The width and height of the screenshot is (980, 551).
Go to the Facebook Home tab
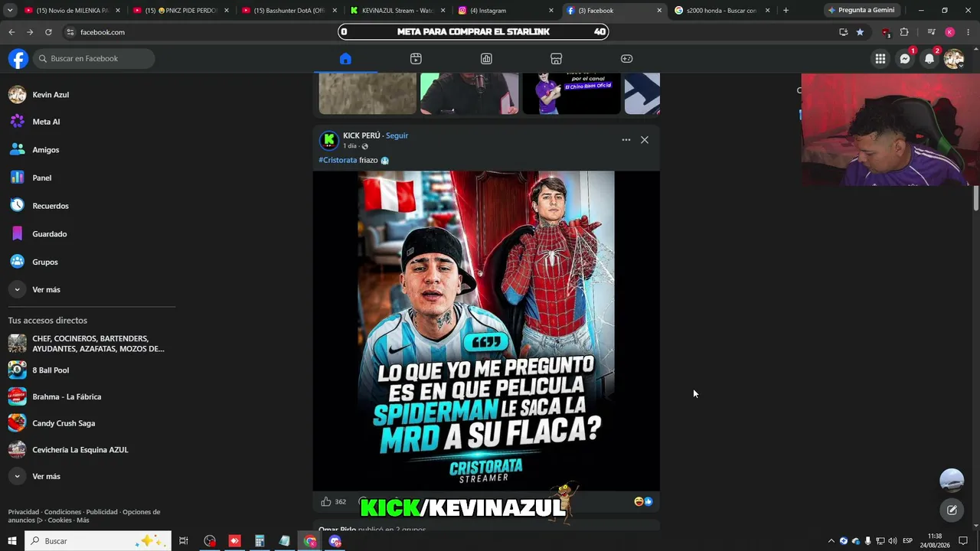[345, 59]
